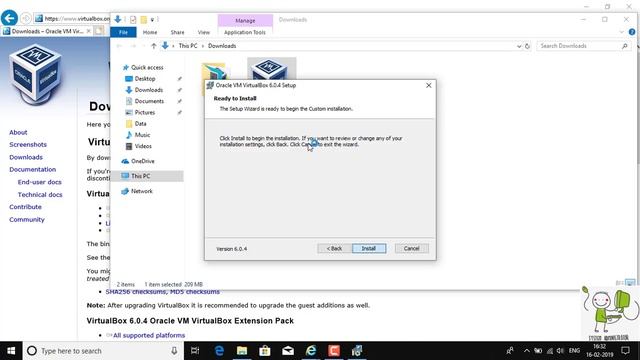Click the VirtualBox installer taskbar icon
640x360 pixels.
[x=357, y=351]
